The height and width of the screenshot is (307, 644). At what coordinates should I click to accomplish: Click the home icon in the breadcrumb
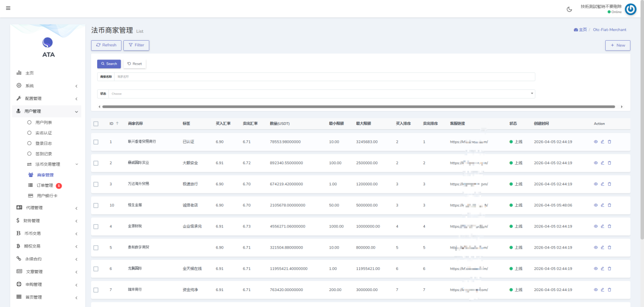(x=575, y=29)
